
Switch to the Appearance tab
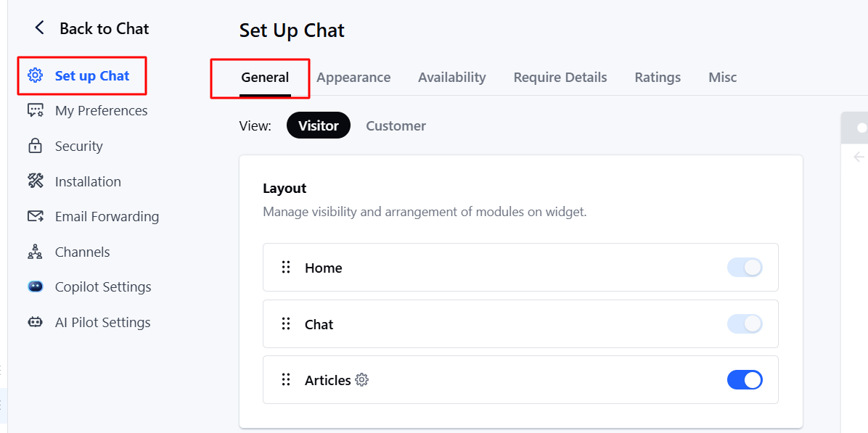click(353, 77)
